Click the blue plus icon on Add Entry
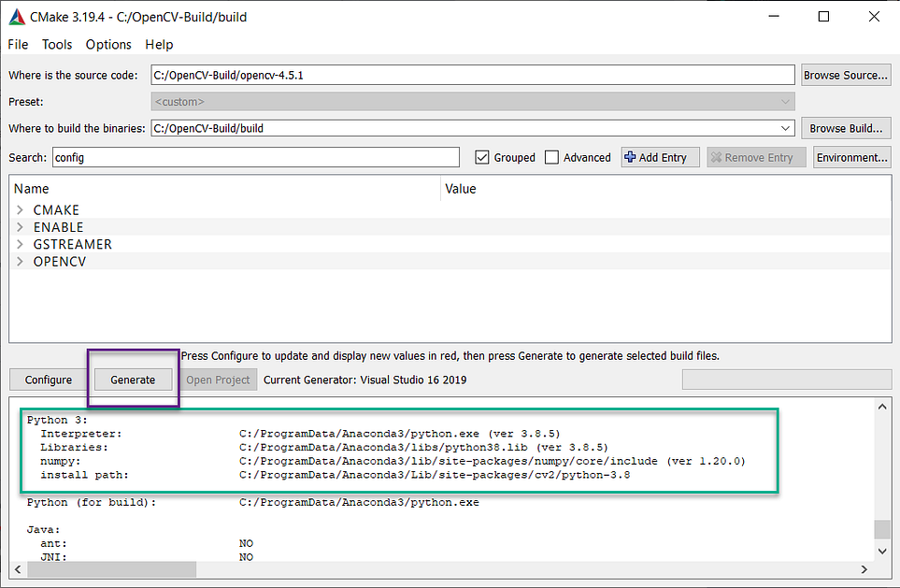The width and height of the screenshot is (900, 588). pos(630,157)
